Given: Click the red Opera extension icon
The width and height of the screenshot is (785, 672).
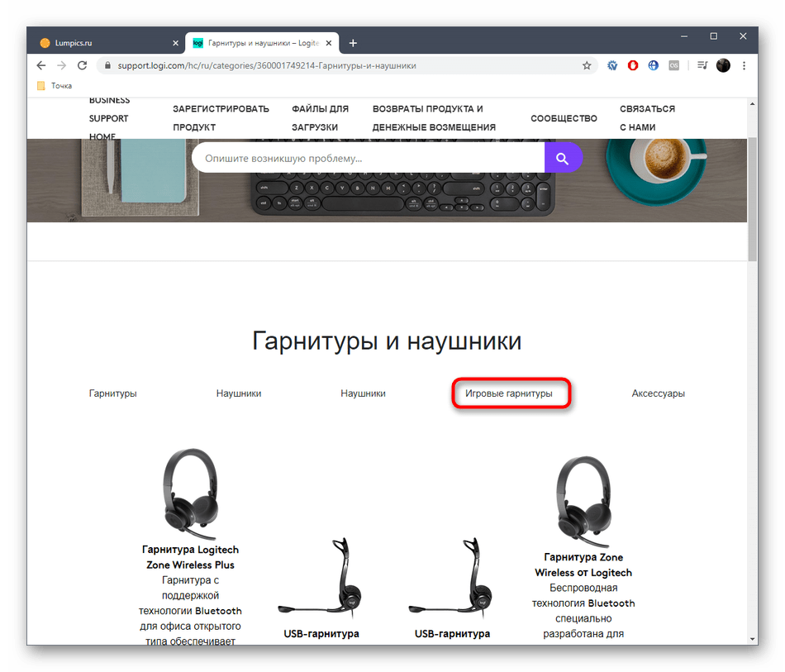Looking at the screenshot, I should click(633, 65).
